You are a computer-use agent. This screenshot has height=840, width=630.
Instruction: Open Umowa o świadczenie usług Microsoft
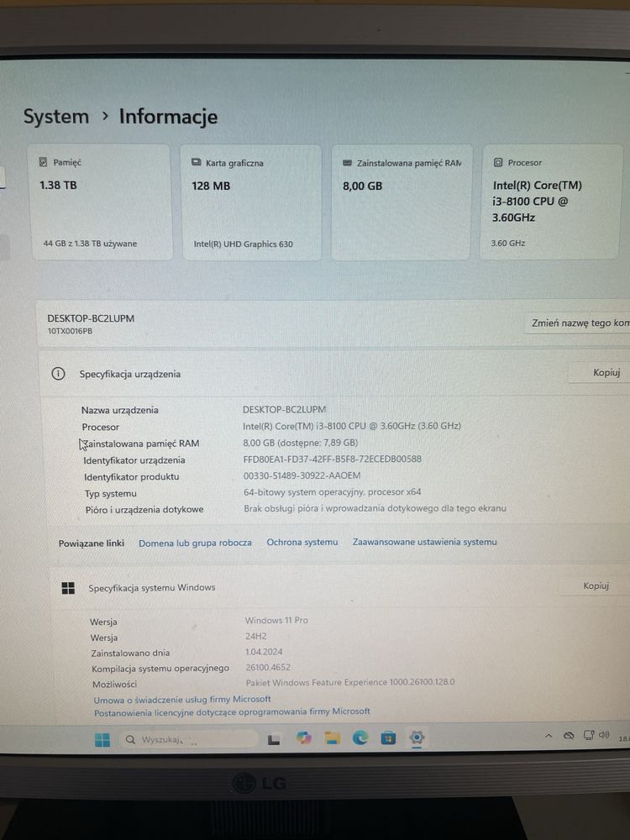[182, 700]
